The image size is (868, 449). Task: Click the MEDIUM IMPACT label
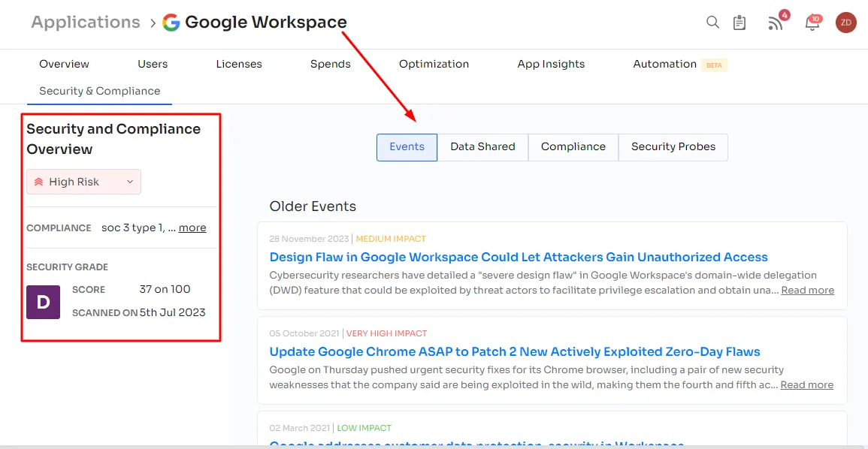point(391,239)
